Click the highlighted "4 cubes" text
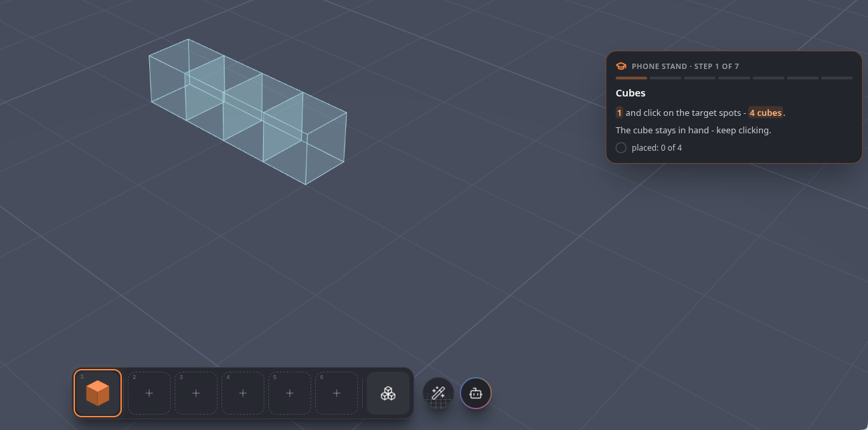This screenshot has width=868, height=430. click(766, 113)
